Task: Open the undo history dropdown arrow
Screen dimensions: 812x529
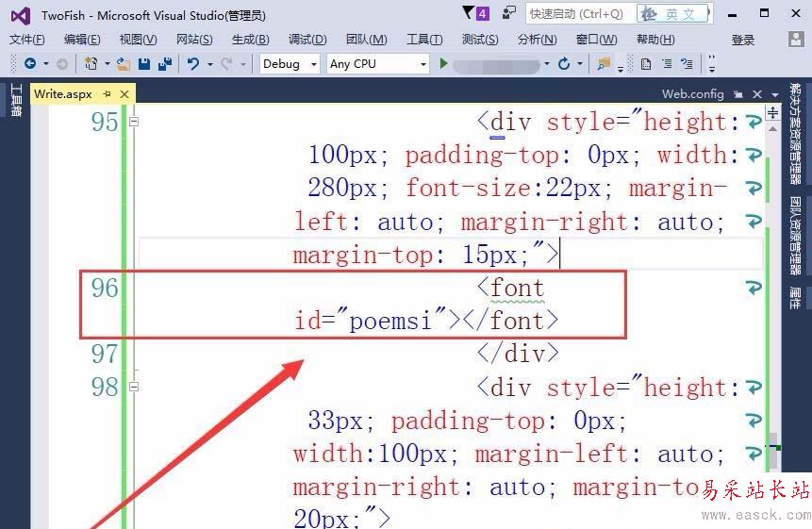Action: [209, 64]
